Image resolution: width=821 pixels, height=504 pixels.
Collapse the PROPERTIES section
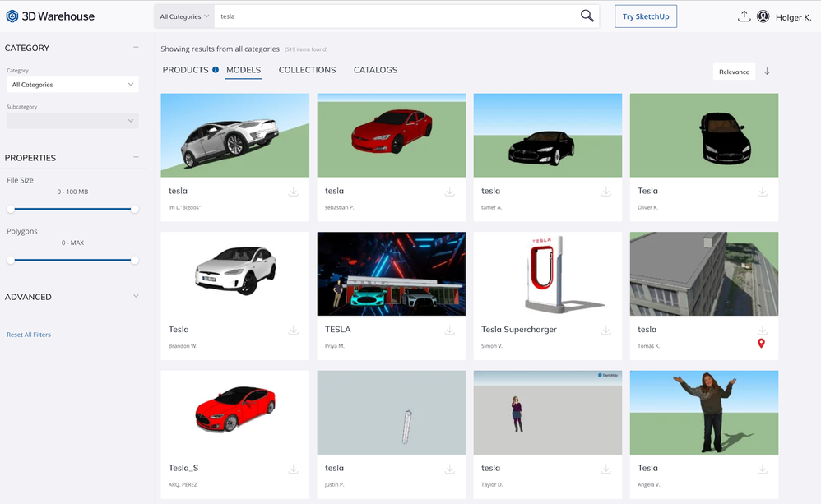pos(136,157)
